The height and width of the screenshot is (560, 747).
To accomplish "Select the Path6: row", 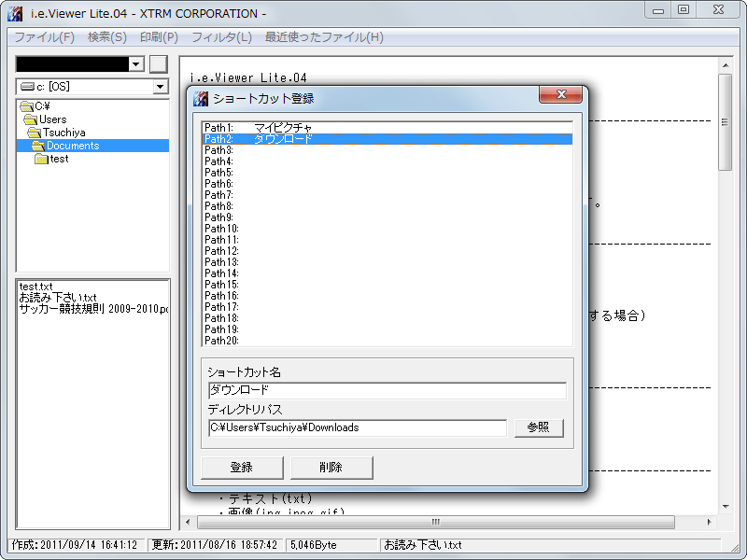I will 387,184.
